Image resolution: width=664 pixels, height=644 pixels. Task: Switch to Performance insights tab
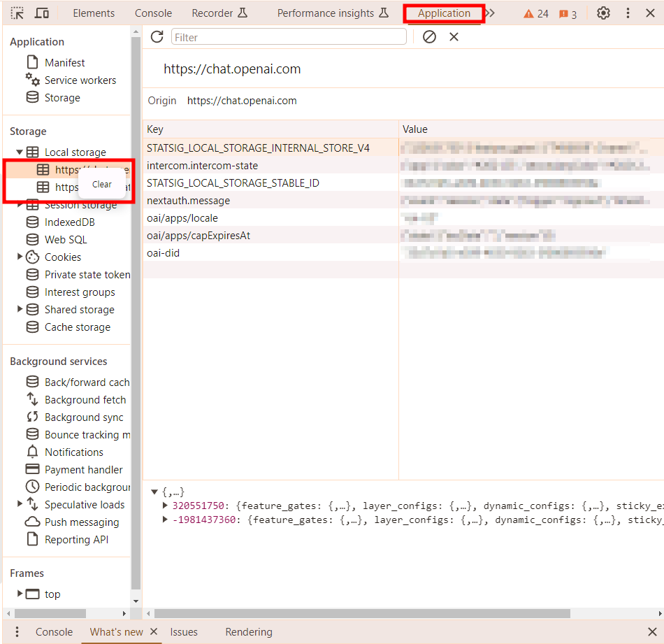click(x=333, y=13)
